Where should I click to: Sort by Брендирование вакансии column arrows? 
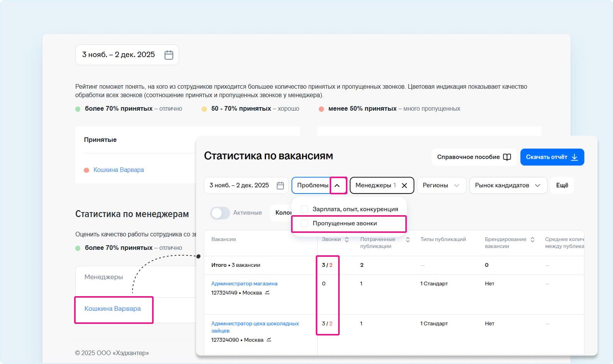[x=532, y=239]
